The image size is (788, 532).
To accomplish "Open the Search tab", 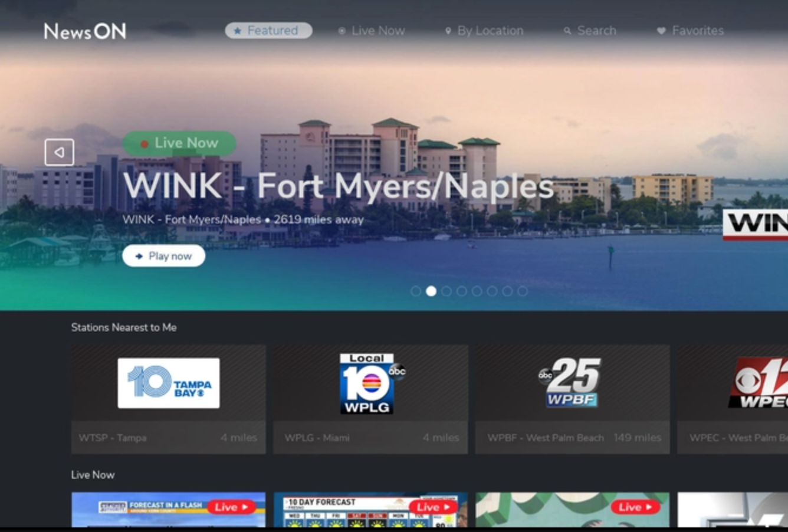I will (590, 31).
